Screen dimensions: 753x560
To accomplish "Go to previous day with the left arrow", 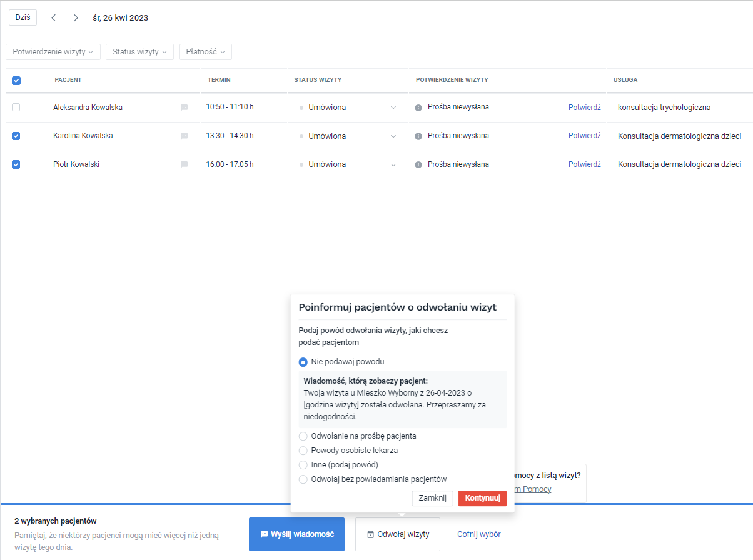I will pyautogui.click(x=53, y=17).
